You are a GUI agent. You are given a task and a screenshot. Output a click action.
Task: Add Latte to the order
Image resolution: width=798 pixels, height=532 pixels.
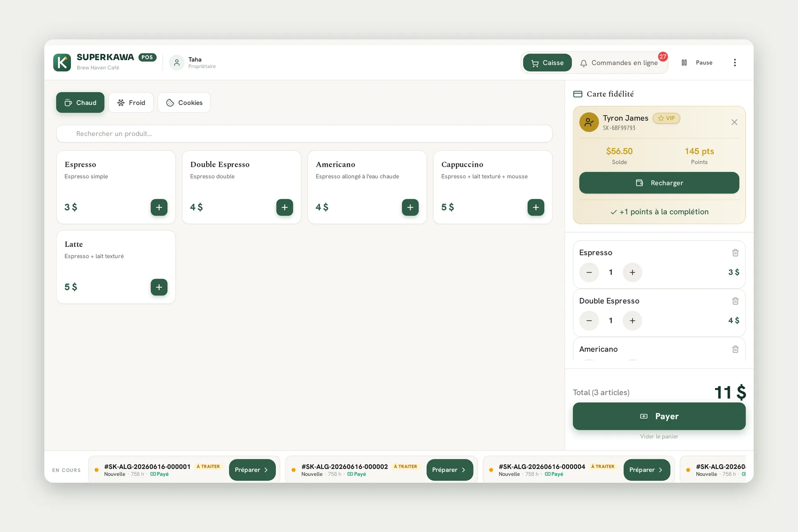pos(159,287)
